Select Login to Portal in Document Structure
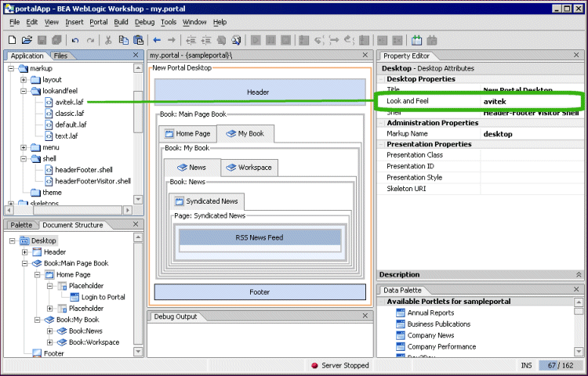 [103, 297]
